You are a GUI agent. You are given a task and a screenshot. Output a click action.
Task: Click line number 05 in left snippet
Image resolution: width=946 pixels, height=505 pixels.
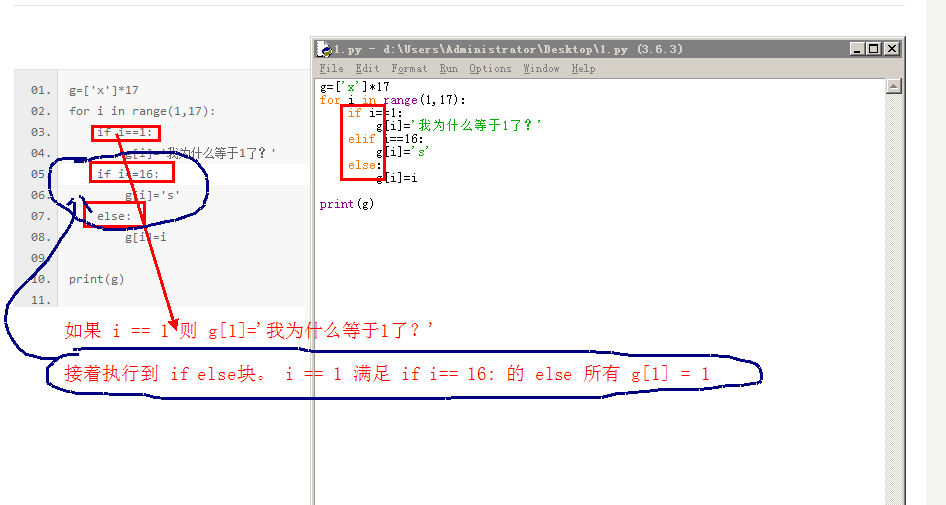click(x=40, y=174)
